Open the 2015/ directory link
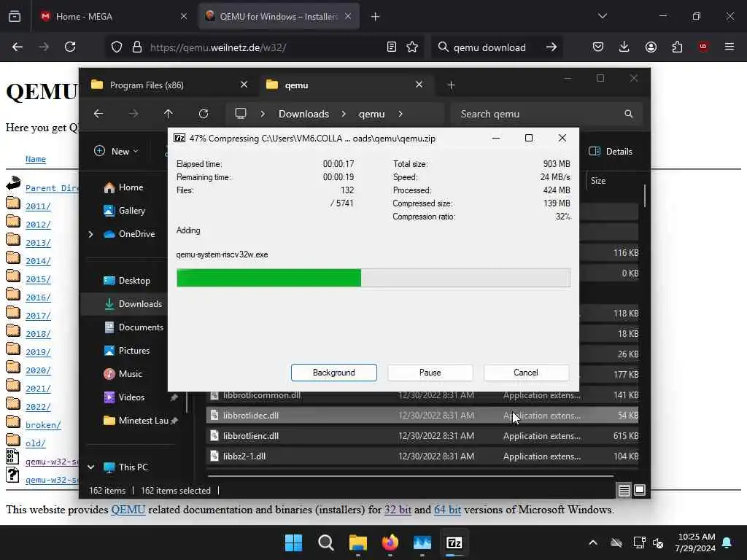 point(38,279)
